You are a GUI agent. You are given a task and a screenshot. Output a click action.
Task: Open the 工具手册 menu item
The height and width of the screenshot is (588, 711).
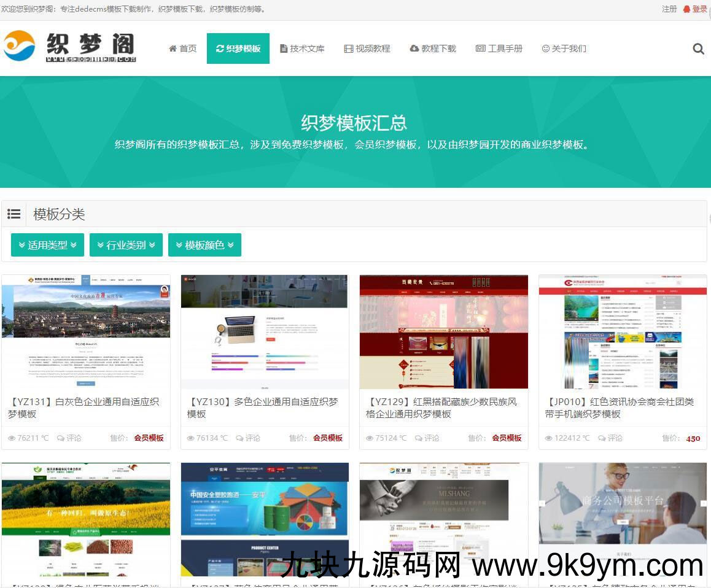(x=499, y=48)
